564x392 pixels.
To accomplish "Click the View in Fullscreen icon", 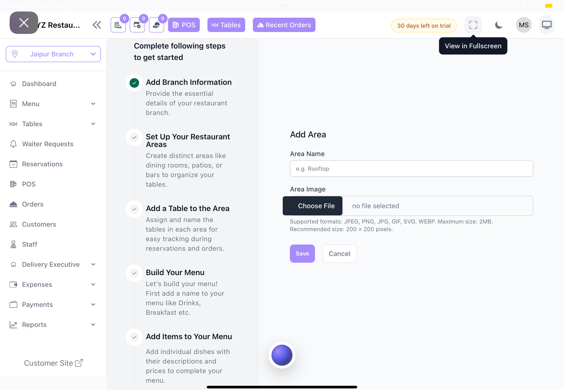I will coord(473,25).
